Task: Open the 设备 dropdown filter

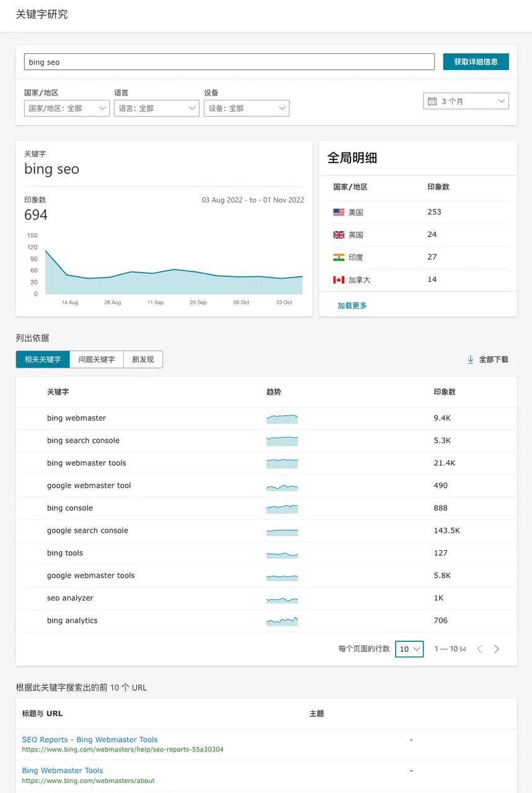Action: (246, 108)
